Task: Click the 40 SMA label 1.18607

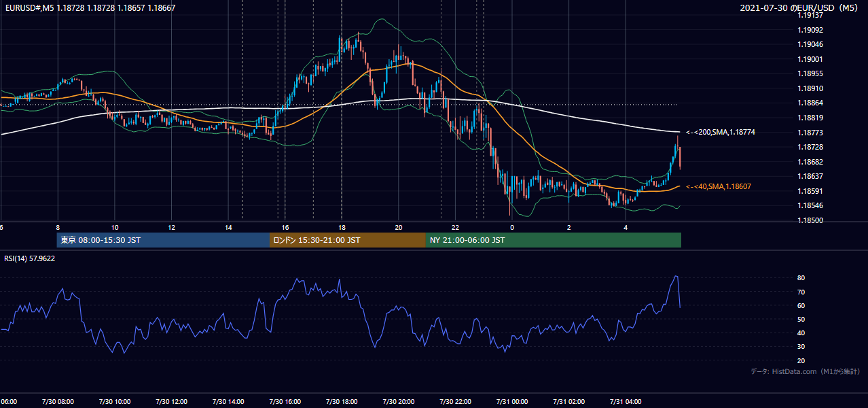Action: [719, 186]
